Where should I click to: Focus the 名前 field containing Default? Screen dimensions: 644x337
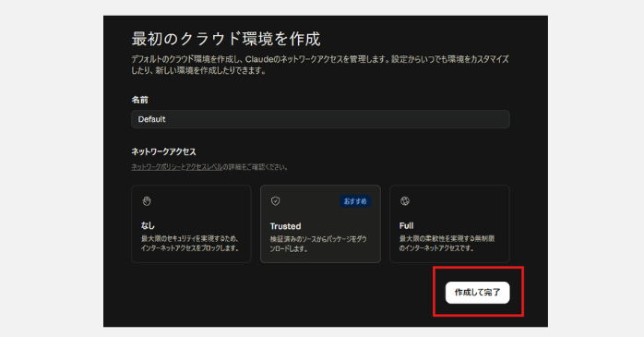[320, 119]
